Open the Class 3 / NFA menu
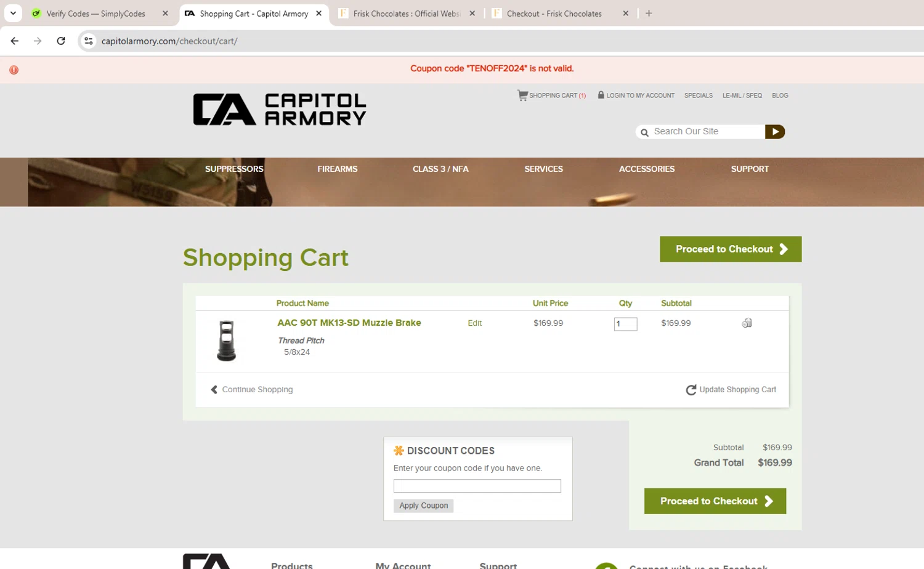Screen dimensions: 924x569 tap(440, 169)
